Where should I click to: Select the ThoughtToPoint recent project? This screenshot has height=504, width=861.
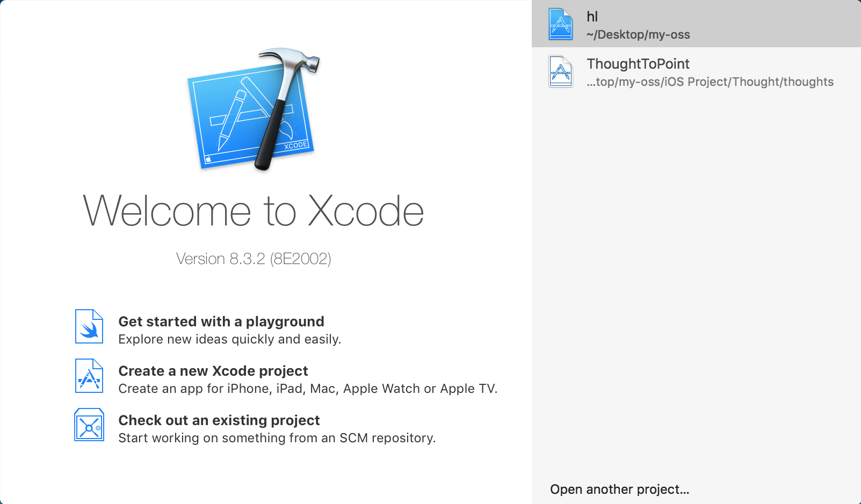(x=696, y=71)
